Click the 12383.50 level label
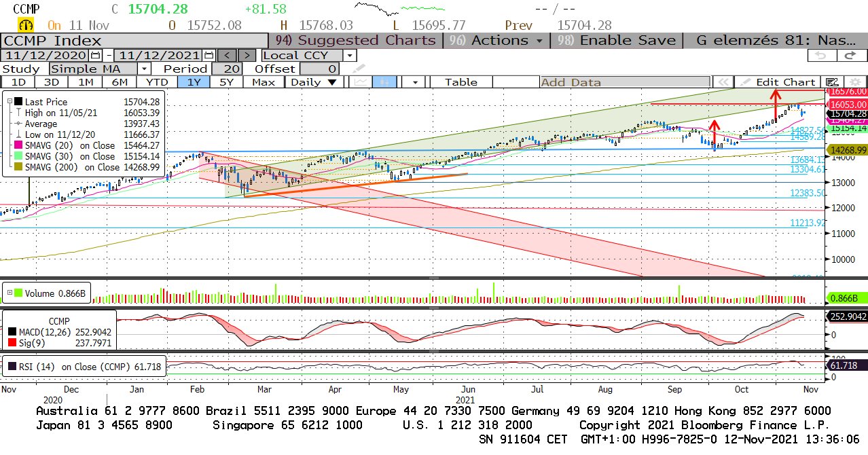Viewport: 868px width, 455px height. point(808,194)
